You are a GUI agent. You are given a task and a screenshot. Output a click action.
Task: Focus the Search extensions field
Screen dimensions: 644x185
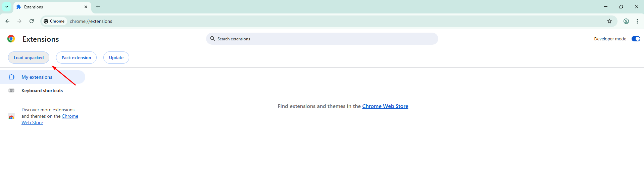tap(322, 39)
